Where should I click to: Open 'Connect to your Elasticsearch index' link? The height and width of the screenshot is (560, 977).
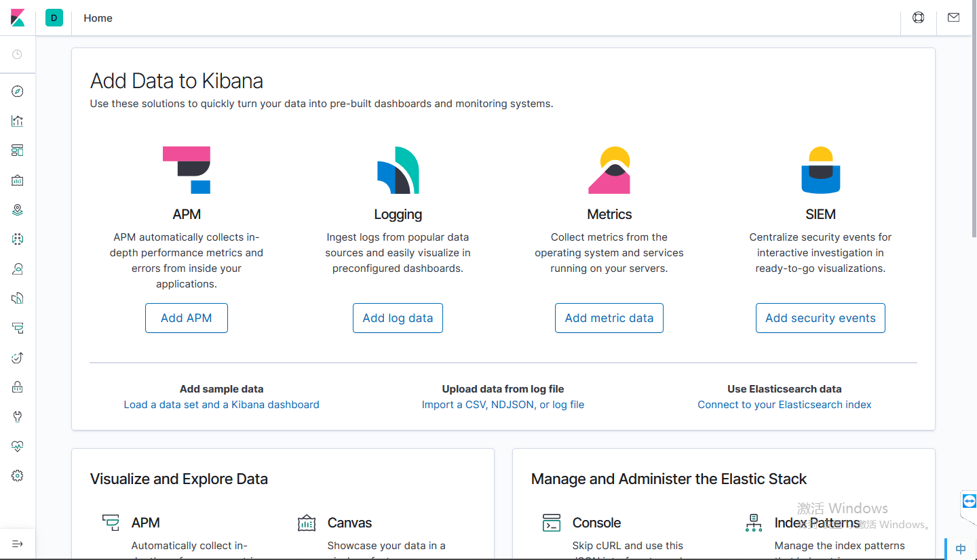[x=784, y=405]
